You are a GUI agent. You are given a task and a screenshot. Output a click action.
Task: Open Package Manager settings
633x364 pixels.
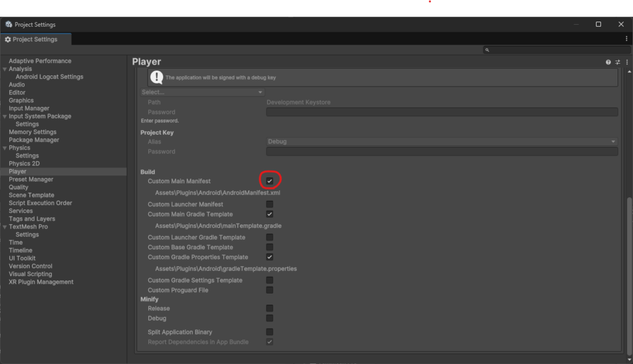point(34,140)
